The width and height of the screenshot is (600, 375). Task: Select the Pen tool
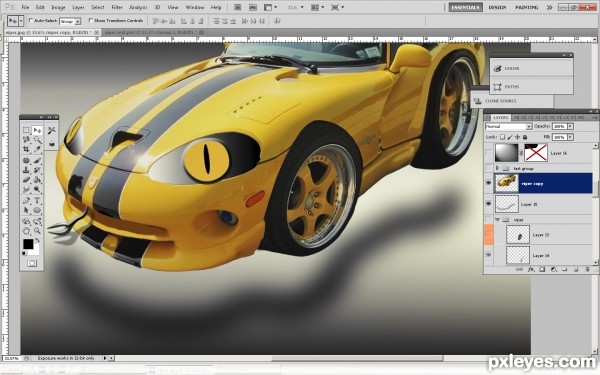coord(26,200)
